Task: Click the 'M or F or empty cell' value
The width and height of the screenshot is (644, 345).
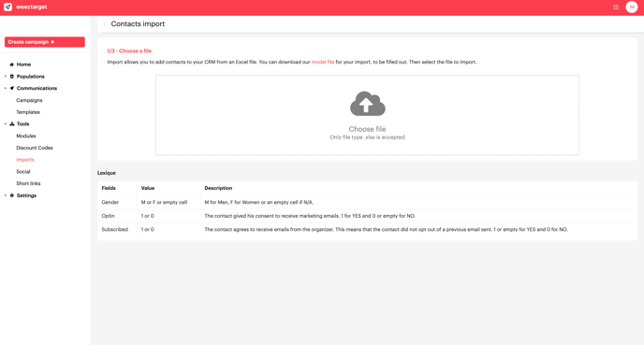Action: [164, 202]
